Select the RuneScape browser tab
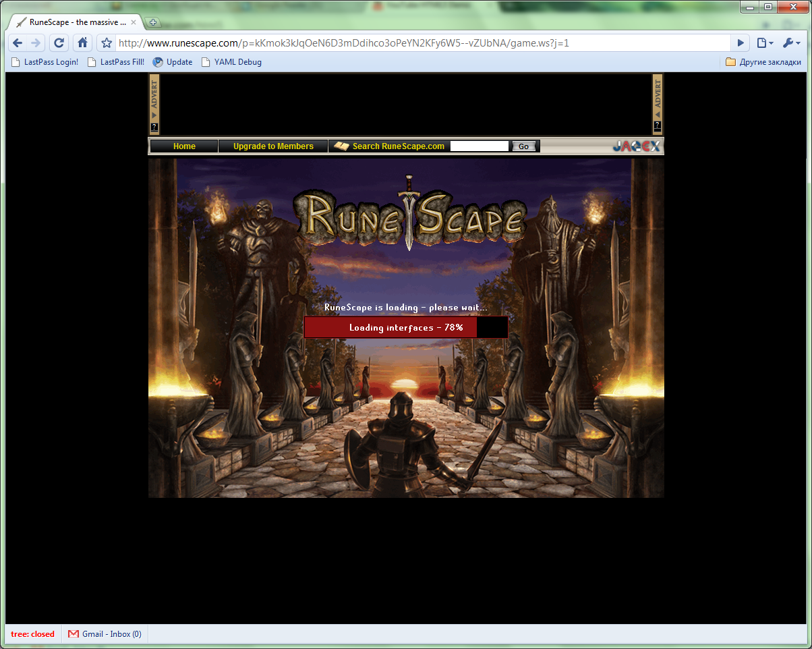 point(74,22)
